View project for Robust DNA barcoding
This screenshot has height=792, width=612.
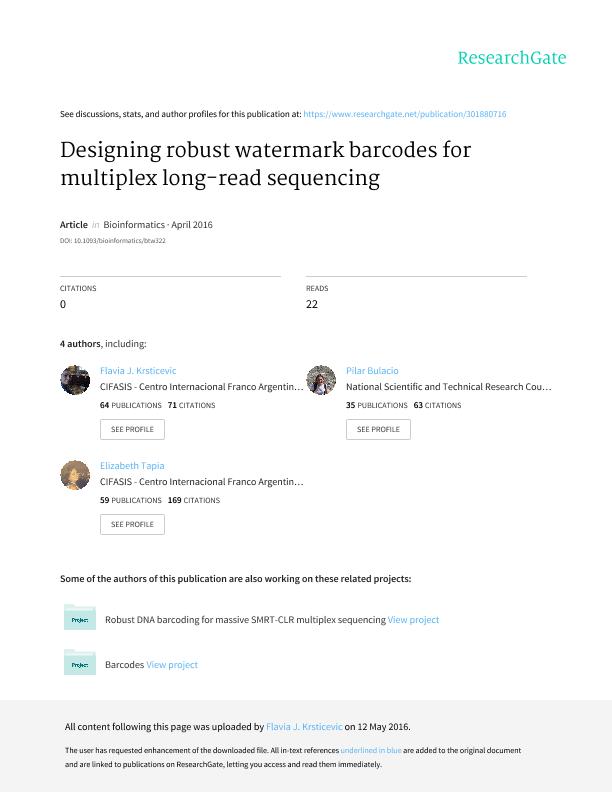(413, 620)
